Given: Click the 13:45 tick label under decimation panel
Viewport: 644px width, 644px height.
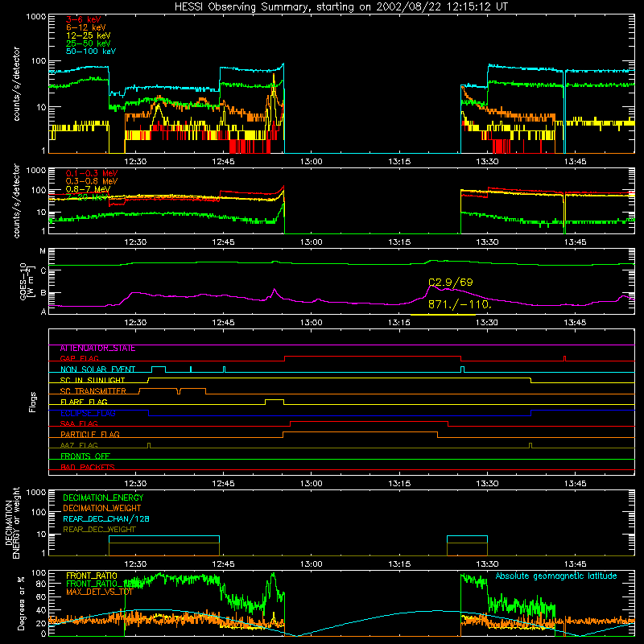Looking at the screenshot, I should pos(575,564).
